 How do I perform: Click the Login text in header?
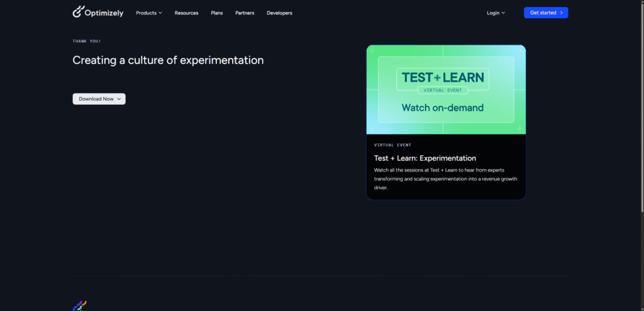tap(493, 13)
